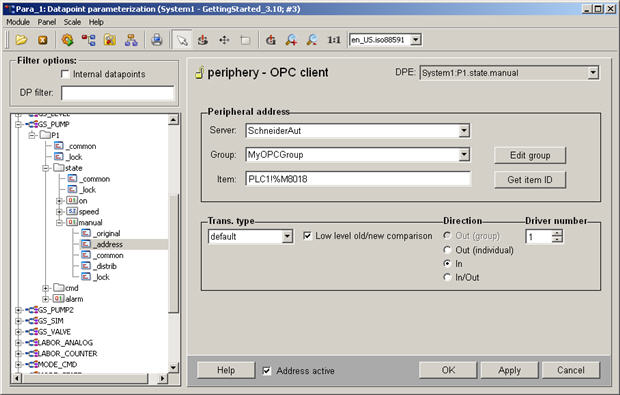Click the four-arrow move tool icon
Screen dimensions: 620x395
point(224,40)
